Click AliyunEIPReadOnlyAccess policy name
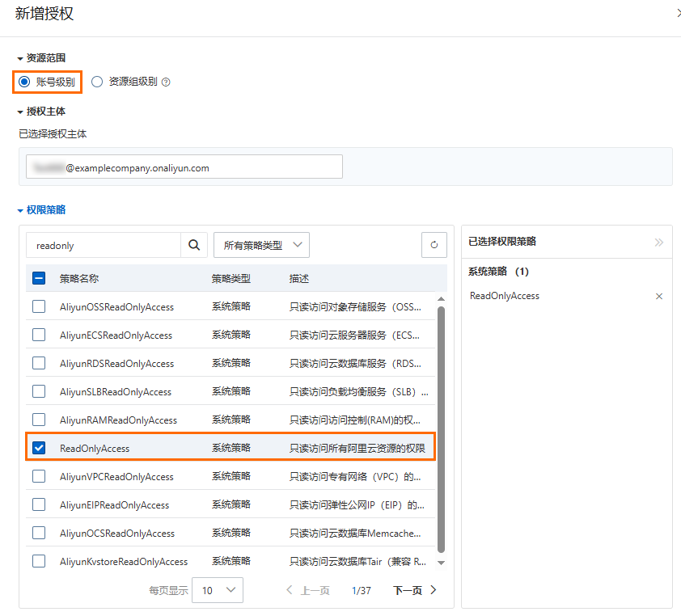681x616 pixels. pos(114,505)
